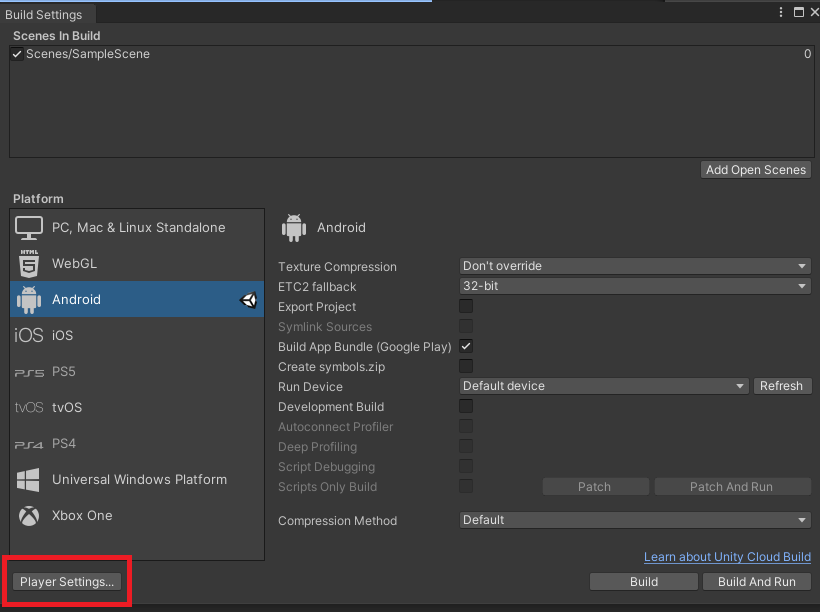The width and height of the screenshot is (820, 612).
Task: Click the Build button
Action: [x=644, y=582]
